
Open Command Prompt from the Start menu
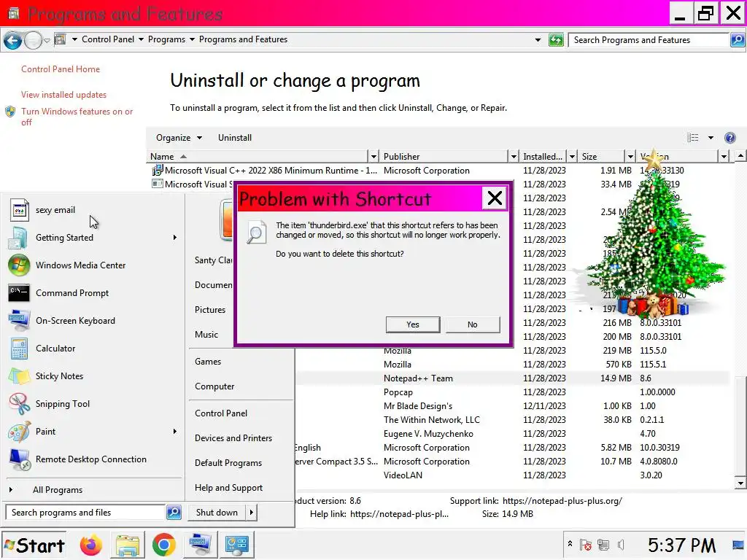click(72, 293)
